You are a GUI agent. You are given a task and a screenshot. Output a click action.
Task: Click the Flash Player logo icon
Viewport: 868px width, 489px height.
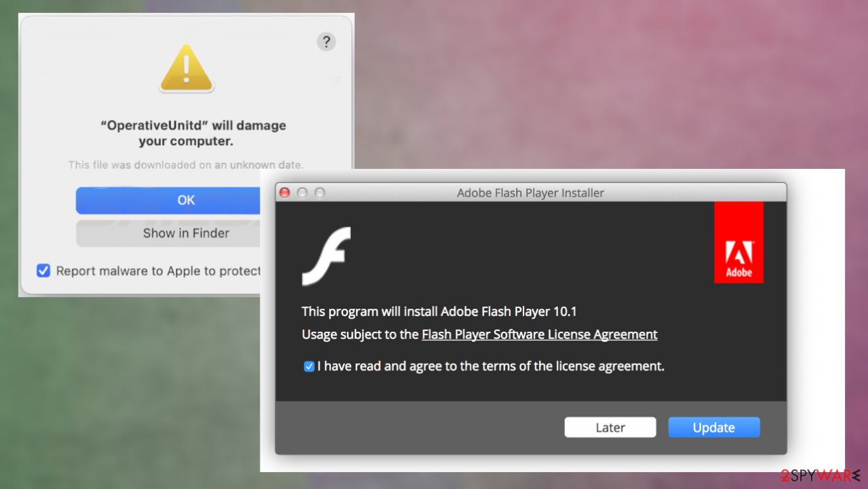(x=326, y=256)
